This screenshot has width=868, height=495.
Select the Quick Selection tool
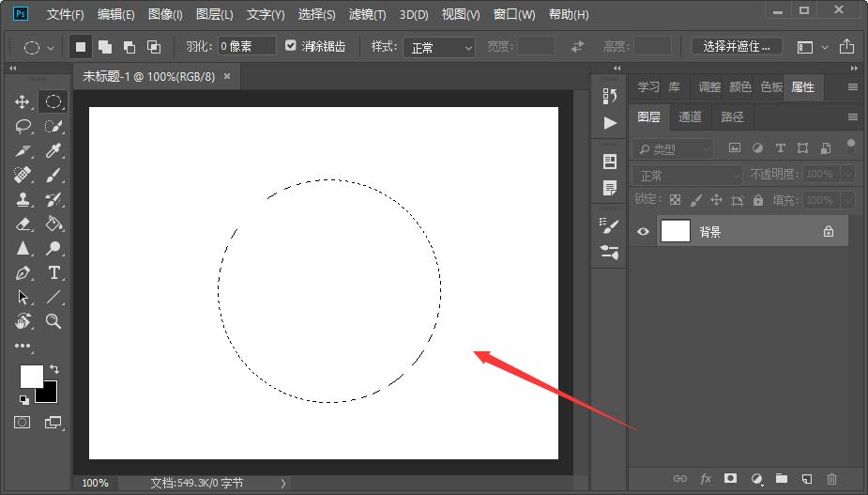pyautogui.click(x=53, y=127)
